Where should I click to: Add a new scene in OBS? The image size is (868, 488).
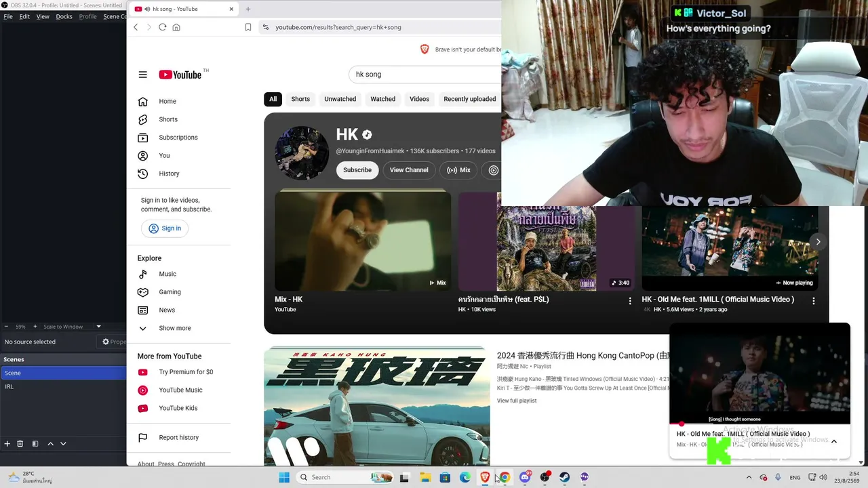[x=7, y=444]
